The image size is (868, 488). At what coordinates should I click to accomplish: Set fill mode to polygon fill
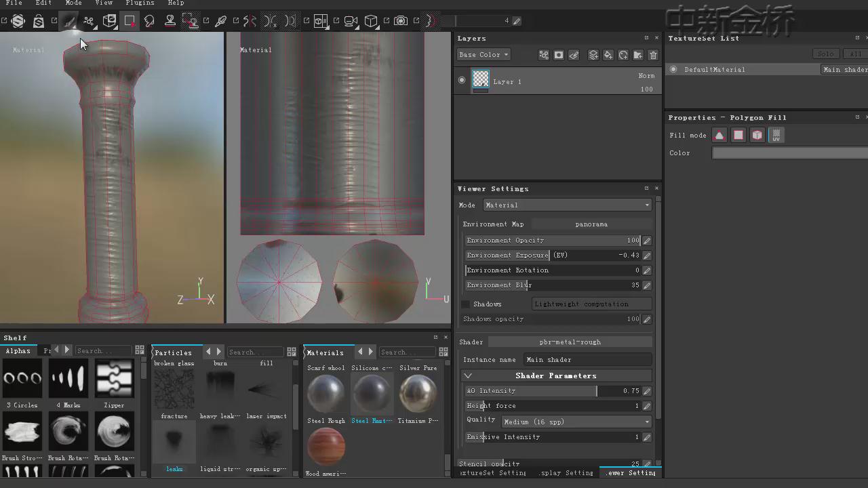click(738, 135)
